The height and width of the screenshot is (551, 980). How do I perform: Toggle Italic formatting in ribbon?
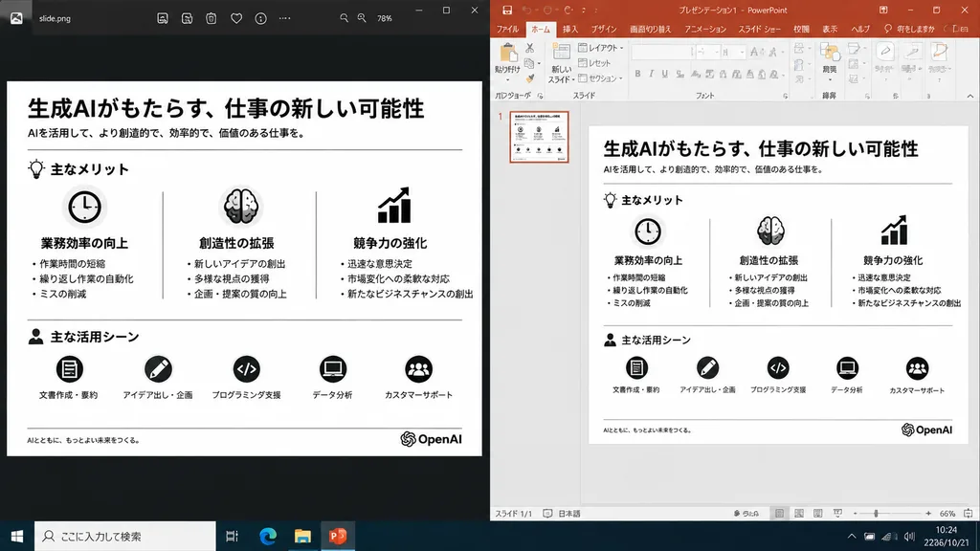tap(651, 74)
